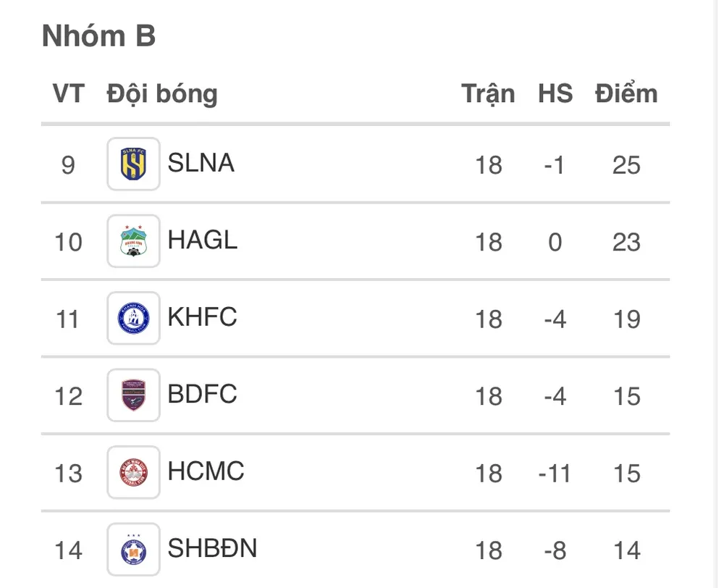Image resolution: width=724 pixels, height=588 pixels.
Task: Open the HCMC team page link
Action: click(x=206, y=471)
